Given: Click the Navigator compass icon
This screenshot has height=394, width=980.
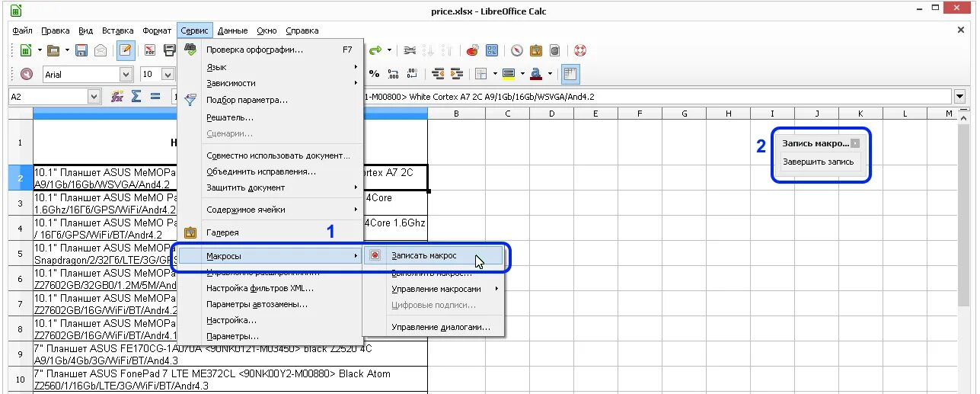Looking at the screenshot, I should [x=517, y=51].
